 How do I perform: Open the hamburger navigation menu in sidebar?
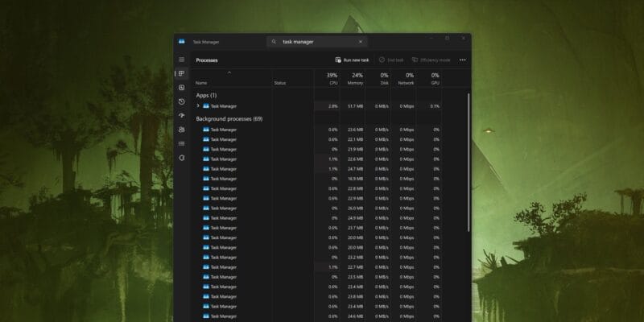[x=182, y=60]
